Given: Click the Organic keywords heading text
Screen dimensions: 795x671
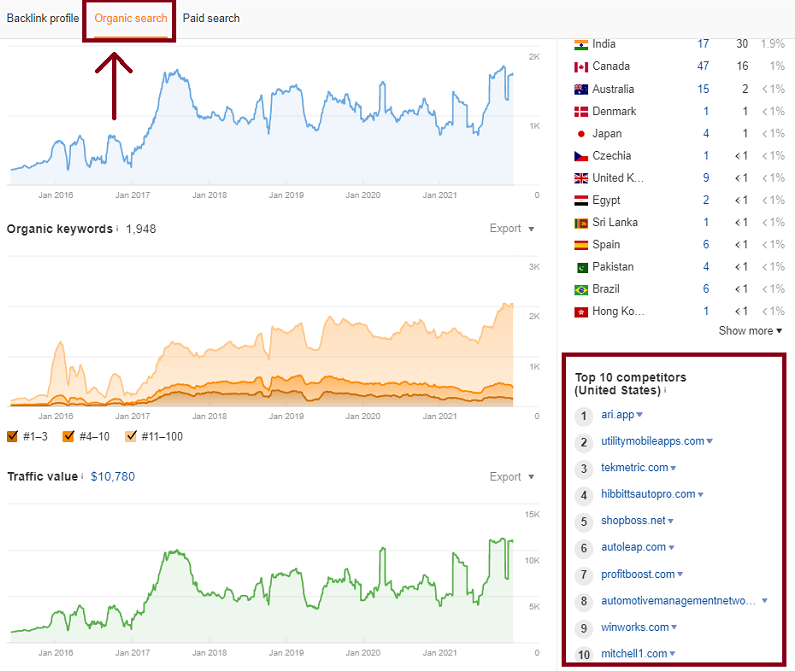Looking at the screenshot, I should (59, 229).
